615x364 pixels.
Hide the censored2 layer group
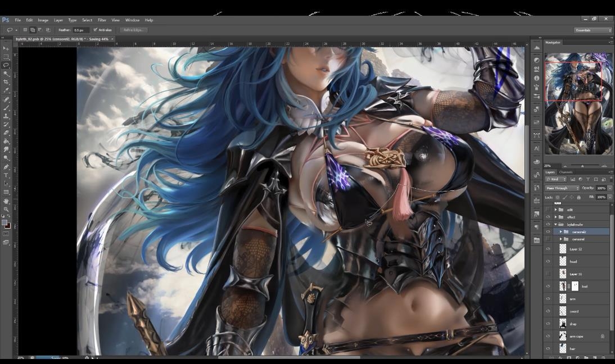click(548, 232)
